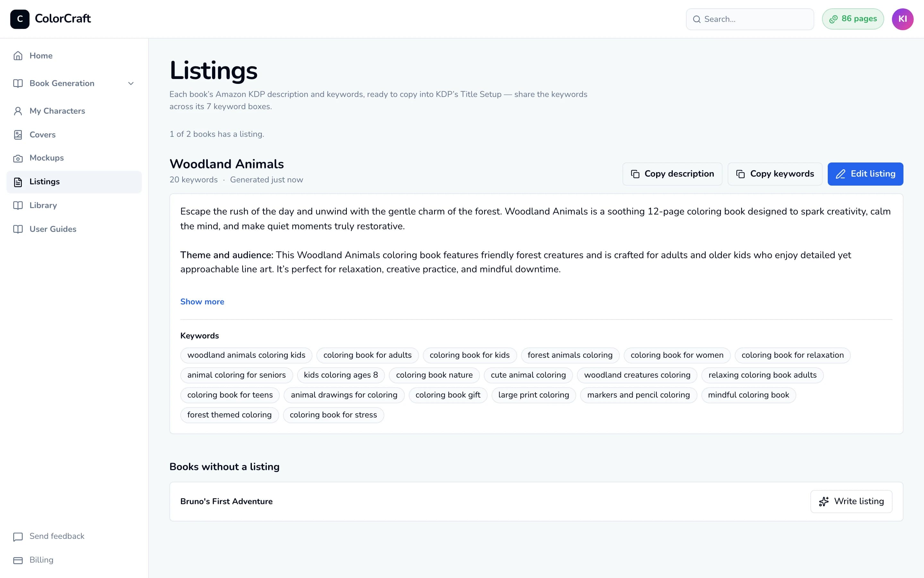Click the pencil icon in Edit listing
This screenshot has width=924, height=578.
coord(841,174)
